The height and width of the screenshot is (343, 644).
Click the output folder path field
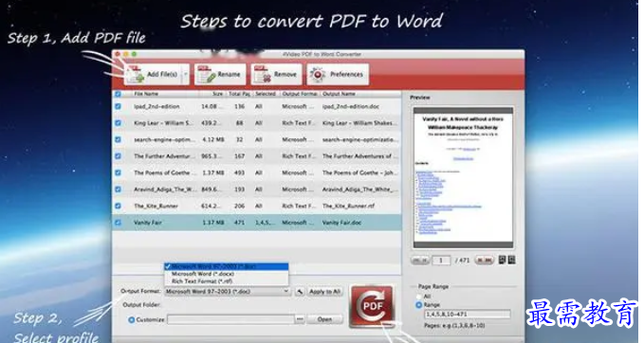[230, 319]
